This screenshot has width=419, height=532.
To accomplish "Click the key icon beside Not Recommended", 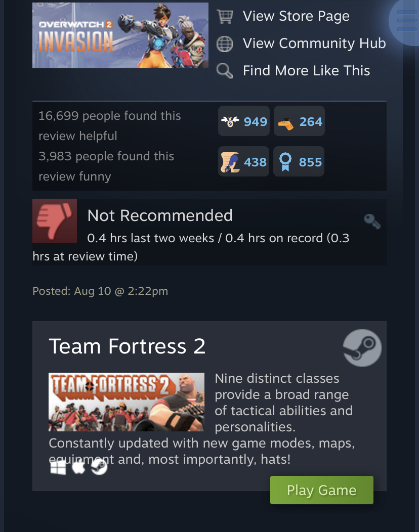I will (372, 221).
